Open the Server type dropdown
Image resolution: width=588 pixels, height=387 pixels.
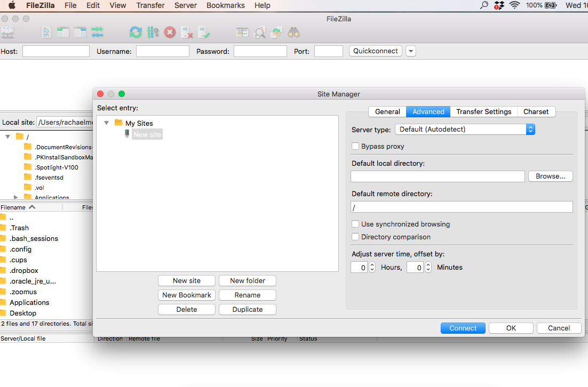(x=464, y=130)
